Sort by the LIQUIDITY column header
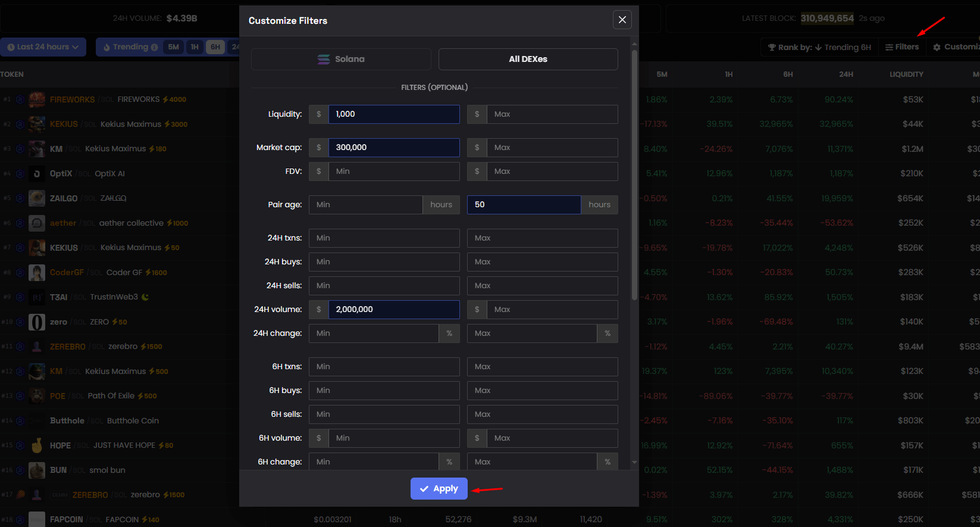The height and width of the screenshot is (527, 980). pos(906,74)
